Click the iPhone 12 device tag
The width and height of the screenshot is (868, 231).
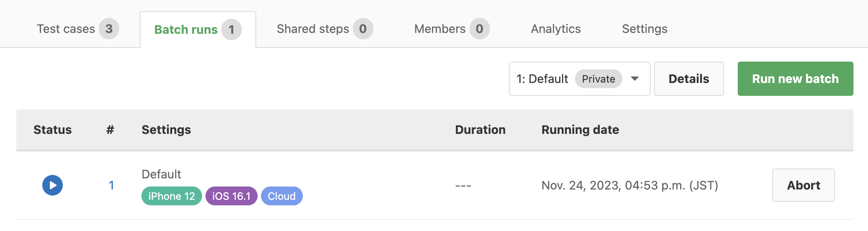click(x=171, y=196)
